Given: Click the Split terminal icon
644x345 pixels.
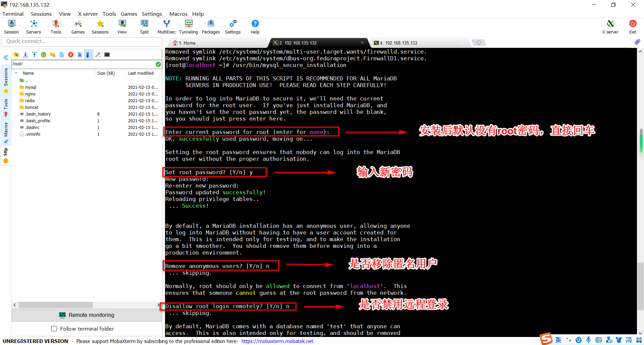Looking at the screenshot, I should [x=145, y=27].
